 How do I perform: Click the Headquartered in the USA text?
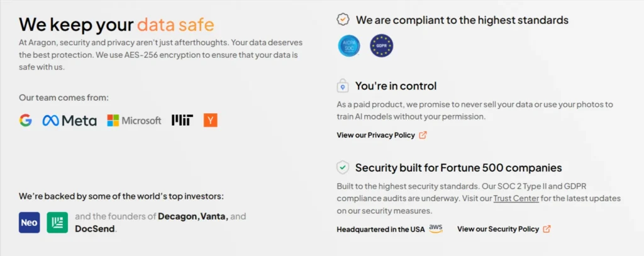tap(380, 229)
